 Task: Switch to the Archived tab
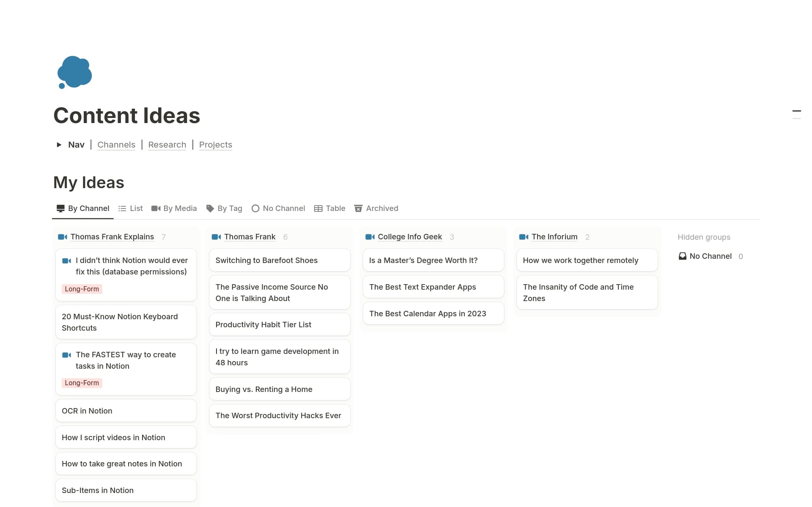(381, 208)
